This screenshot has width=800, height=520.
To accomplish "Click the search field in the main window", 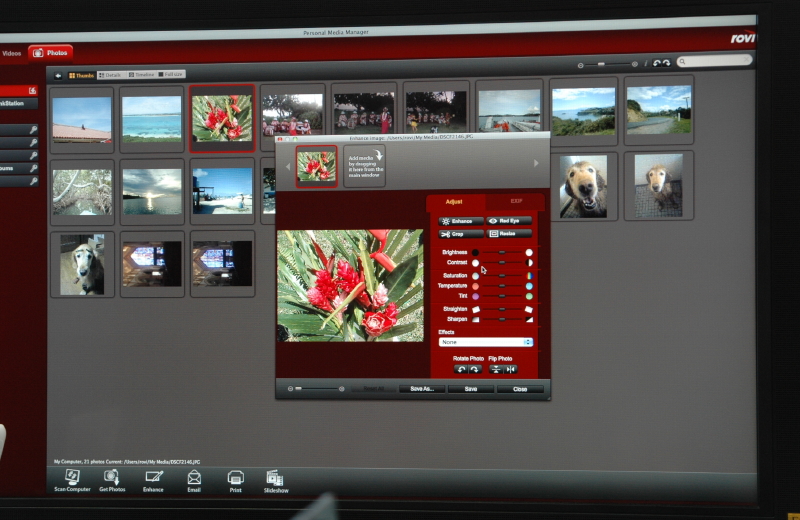I will coord(714,61).
